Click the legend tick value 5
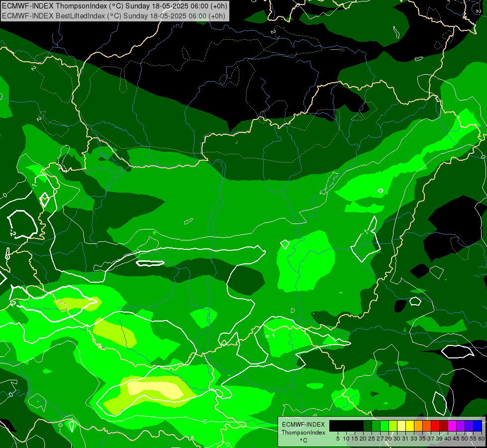This screenshot has height=448, width=487. pos(338,439)
